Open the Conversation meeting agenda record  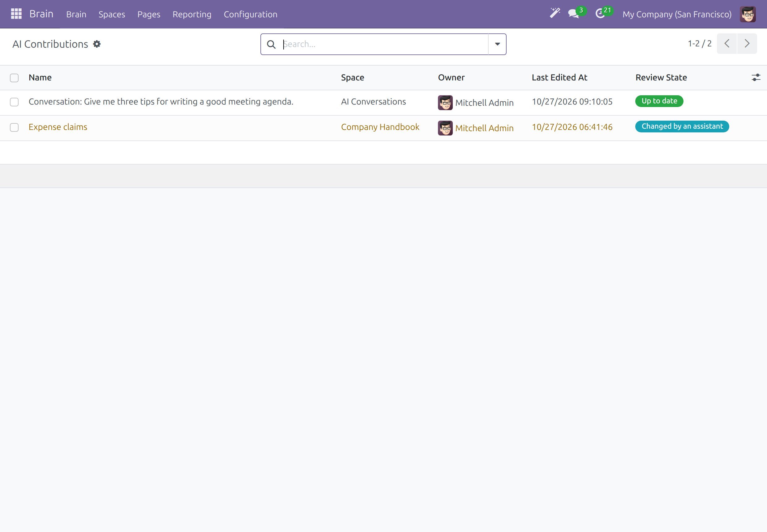(x=161, y=102)
